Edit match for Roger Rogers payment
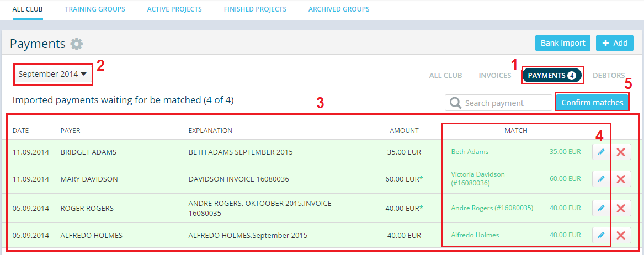644x255 pixels. click(601, 208)
